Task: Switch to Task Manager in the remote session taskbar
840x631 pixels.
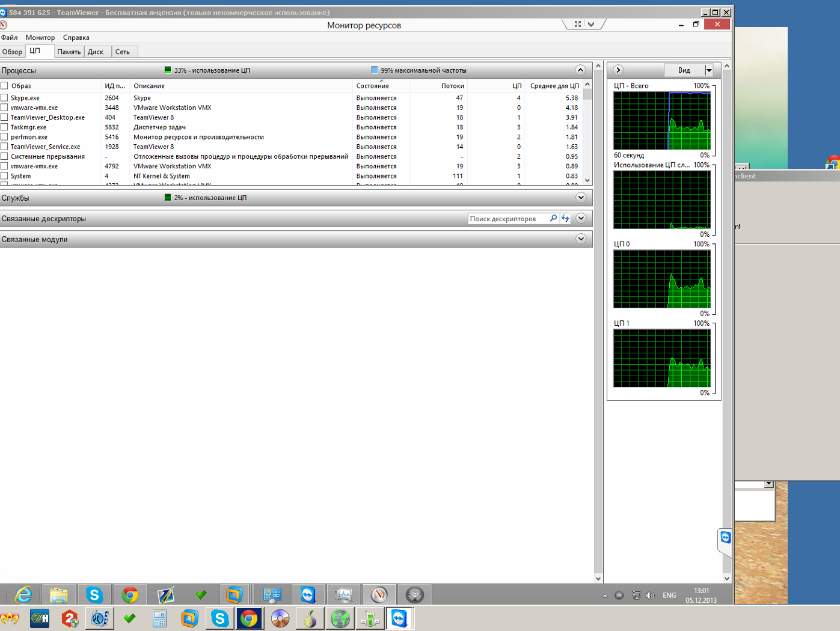Action: tap(343, 595)
